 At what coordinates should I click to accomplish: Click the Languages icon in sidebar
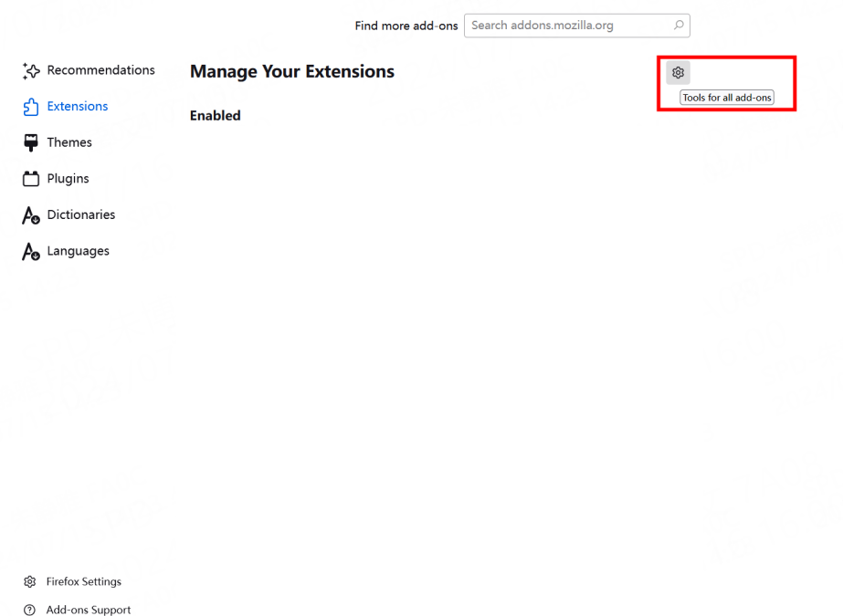pos(31,252)
